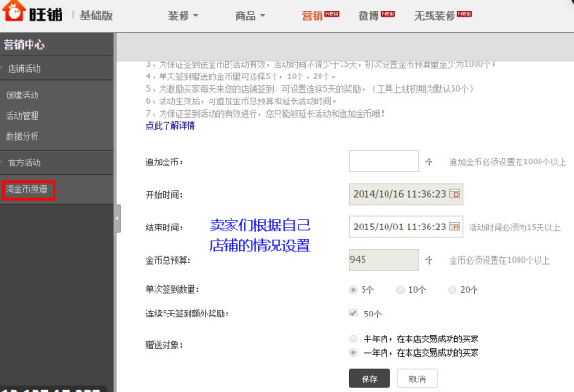Expand the 装修 dropdown menu

pos(183,15)
